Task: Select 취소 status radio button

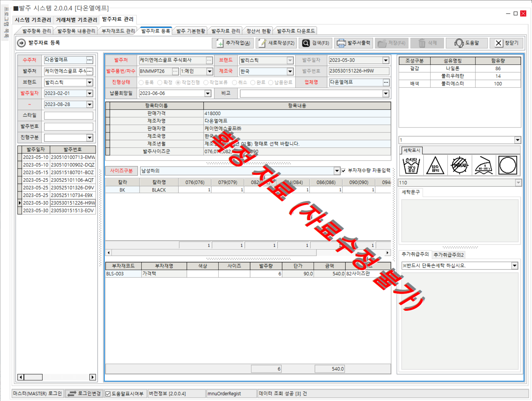Action: coord(234,82)
